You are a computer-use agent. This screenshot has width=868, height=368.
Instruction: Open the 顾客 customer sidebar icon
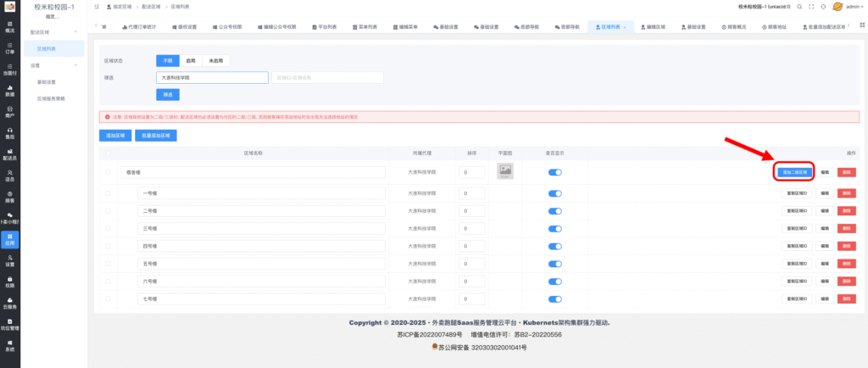10,197
